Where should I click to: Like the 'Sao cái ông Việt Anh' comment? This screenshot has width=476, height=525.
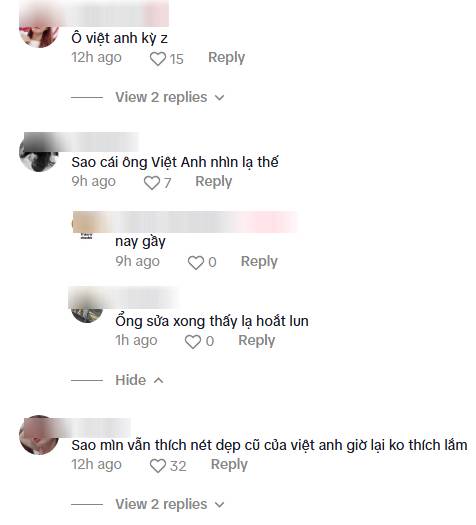point(152,183)
